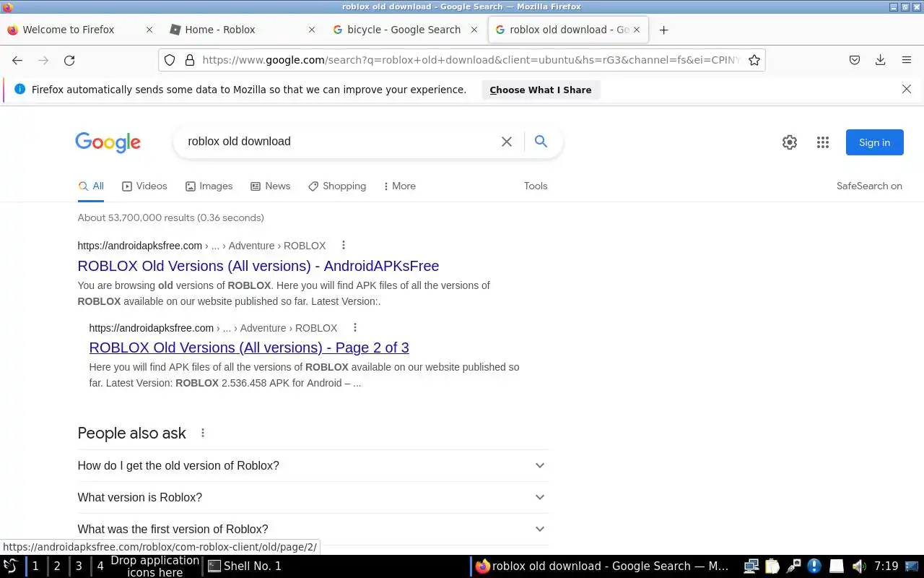
Task: Open the search Tools options
Action: coord(536,186)
